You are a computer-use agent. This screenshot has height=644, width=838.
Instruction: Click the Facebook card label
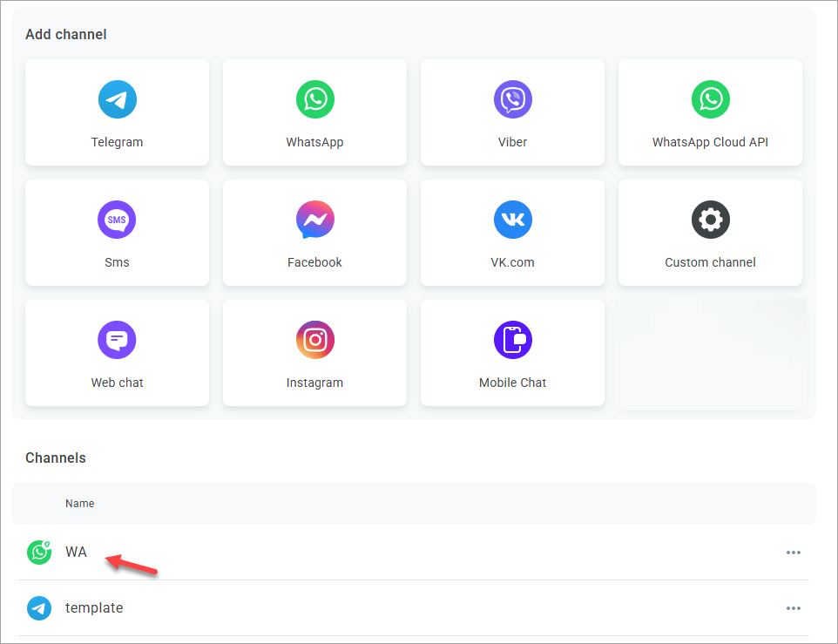click(314, 262)
